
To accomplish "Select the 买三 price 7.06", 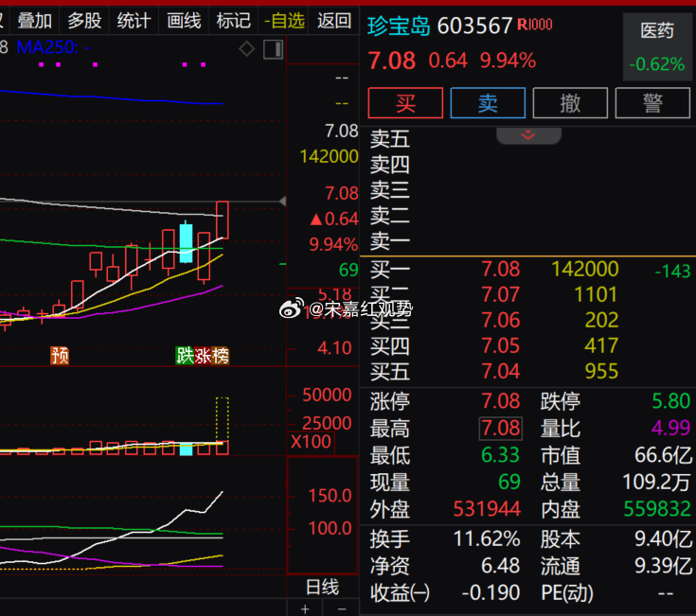I will click(501, 320).
